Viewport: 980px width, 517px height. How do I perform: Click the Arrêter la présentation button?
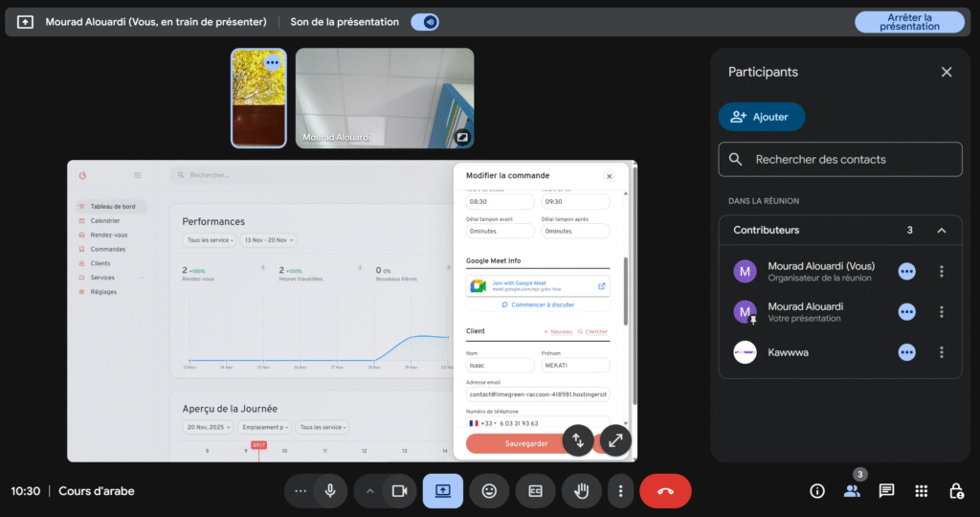click(909, 22)
